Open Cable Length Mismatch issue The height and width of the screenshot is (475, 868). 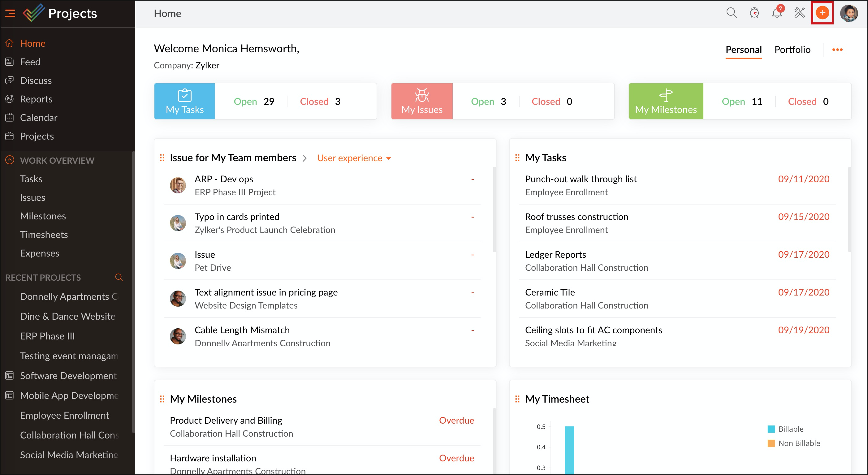[x=242, y=330]
